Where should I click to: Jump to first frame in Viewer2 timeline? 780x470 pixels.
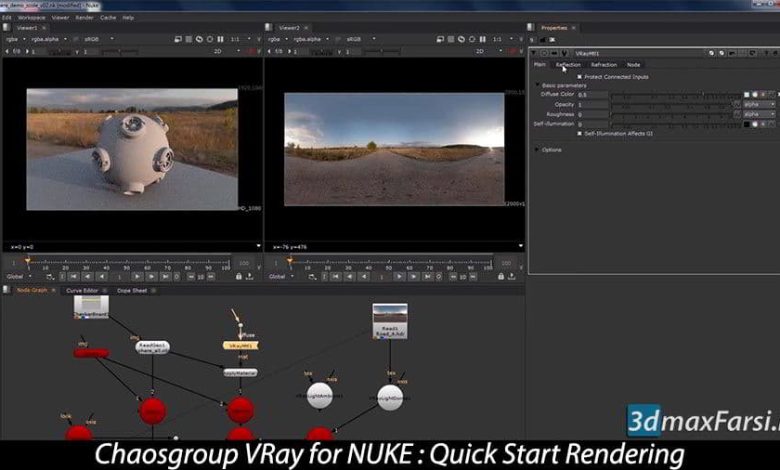tap(335, 277)
